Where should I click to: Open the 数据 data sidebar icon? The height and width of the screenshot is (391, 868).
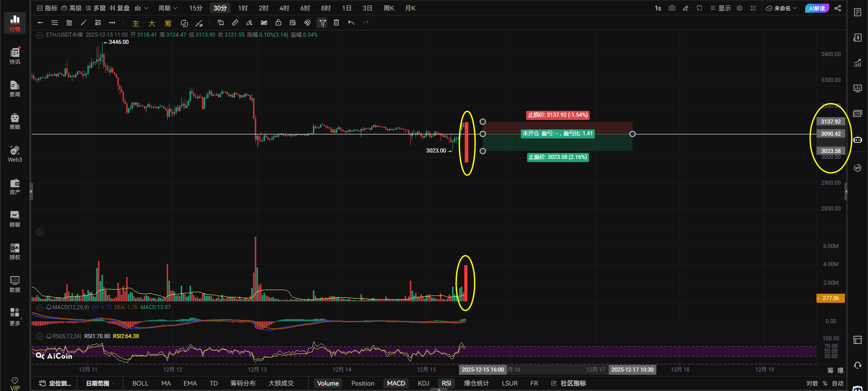coord(15,284)
